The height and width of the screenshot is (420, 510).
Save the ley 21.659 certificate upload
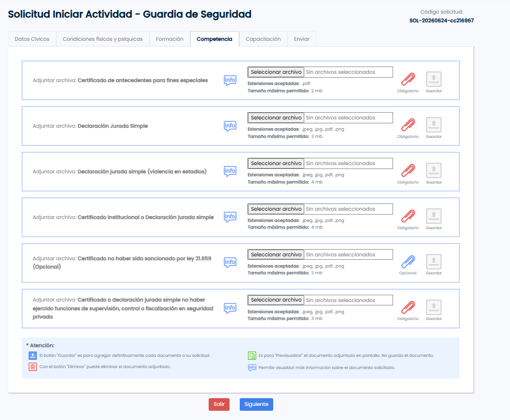click(433, 262)
